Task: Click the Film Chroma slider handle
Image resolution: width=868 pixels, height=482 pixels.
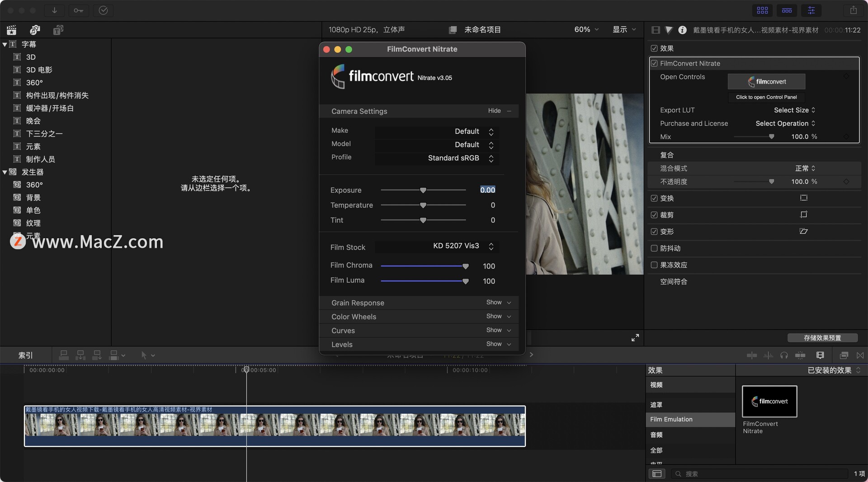Action: pyautogui.click(x=466, y=266)
